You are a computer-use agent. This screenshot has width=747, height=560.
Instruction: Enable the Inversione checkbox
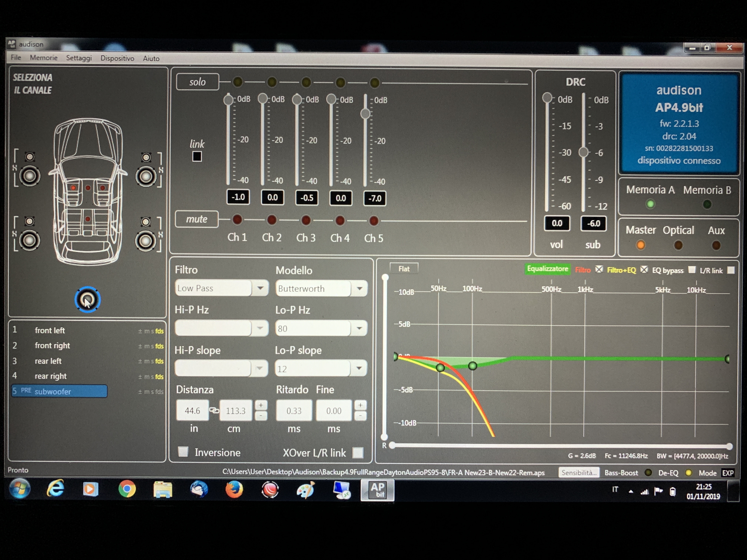pyautogui.click(x=183, y=452)
